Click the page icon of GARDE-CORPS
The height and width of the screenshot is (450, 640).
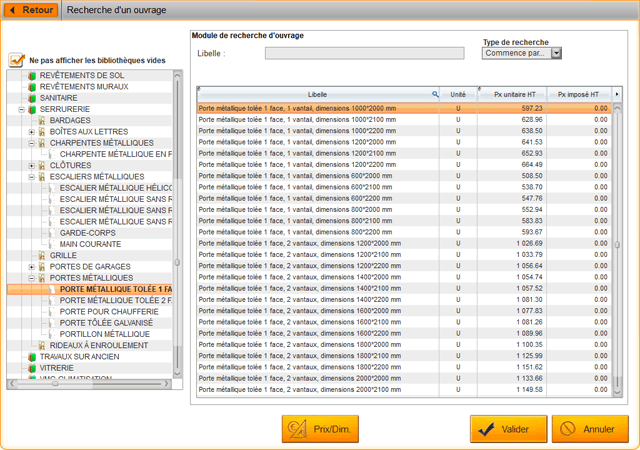click(52, 233)
